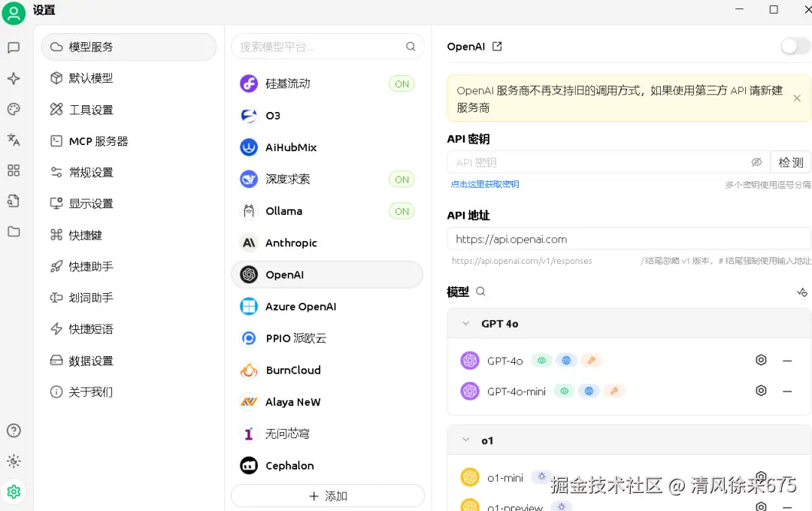
Task: Open the 常规设置 settings section
Action: click(x=129, y=172)
